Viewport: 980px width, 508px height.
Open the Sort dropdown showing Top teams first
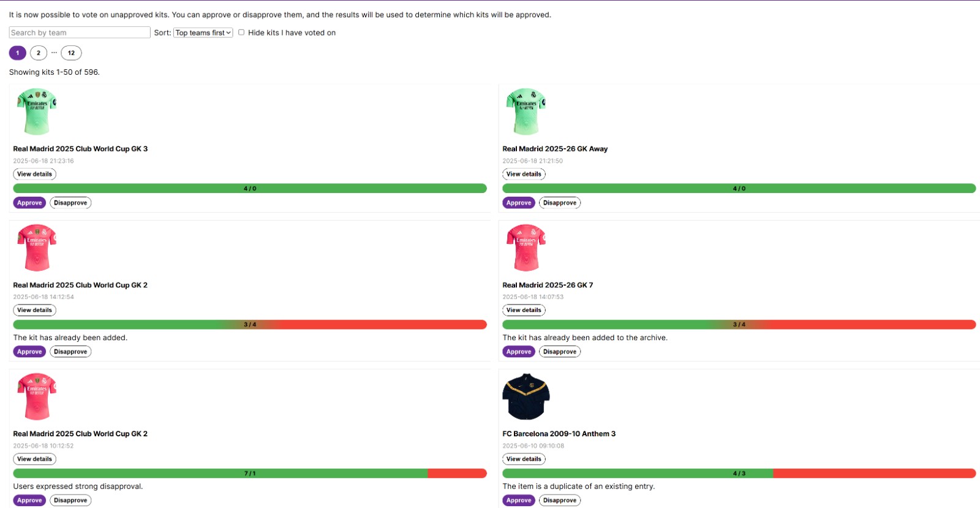tap(203, 32)
